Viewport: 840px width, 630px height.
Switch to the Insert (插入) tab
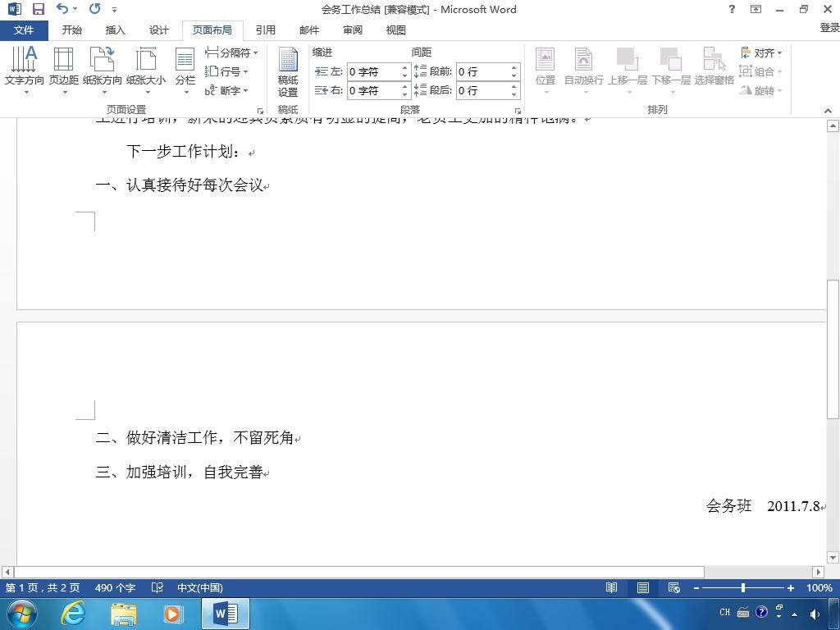(115, 30)
